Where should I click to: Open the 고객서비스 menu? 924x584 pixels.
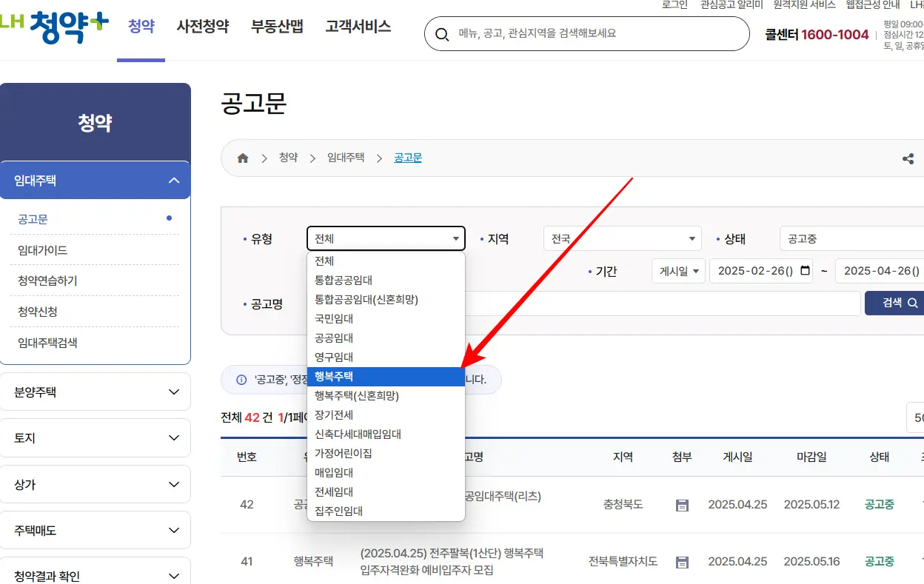(358, 27)
